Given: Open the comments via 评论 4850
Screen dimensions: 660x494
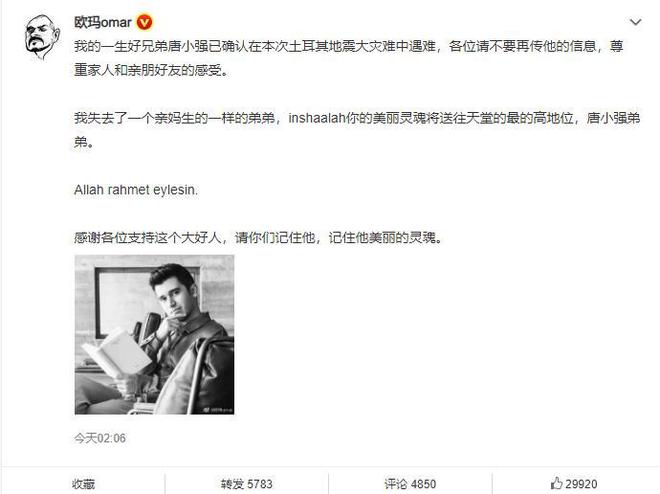Looking at the screenshot, I should point(410,483).
